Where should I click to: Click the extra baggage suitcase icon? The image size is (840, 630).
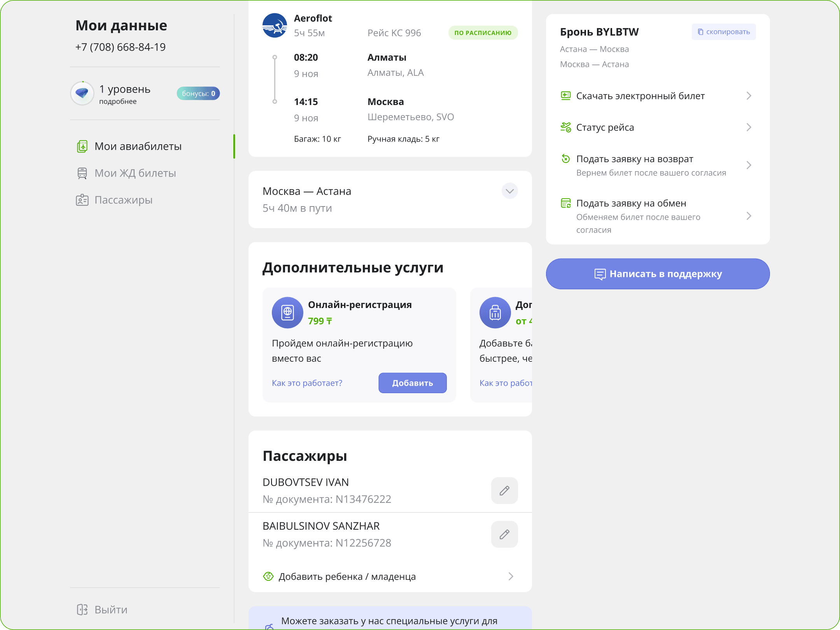495,313
